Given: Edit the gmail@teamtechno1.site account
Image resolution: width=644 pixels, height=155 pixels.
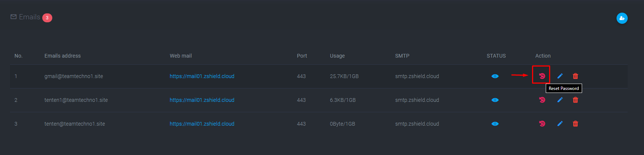Looking at the screenshot, I should (560, 76).
